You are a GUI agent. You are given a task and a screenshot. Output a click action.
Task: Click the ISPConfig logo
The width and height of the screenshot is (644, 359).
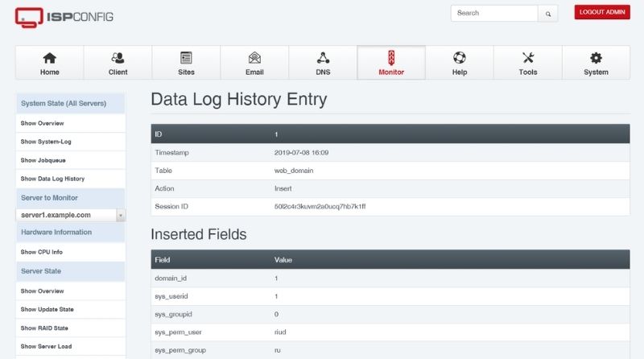(x=64, y=17)
